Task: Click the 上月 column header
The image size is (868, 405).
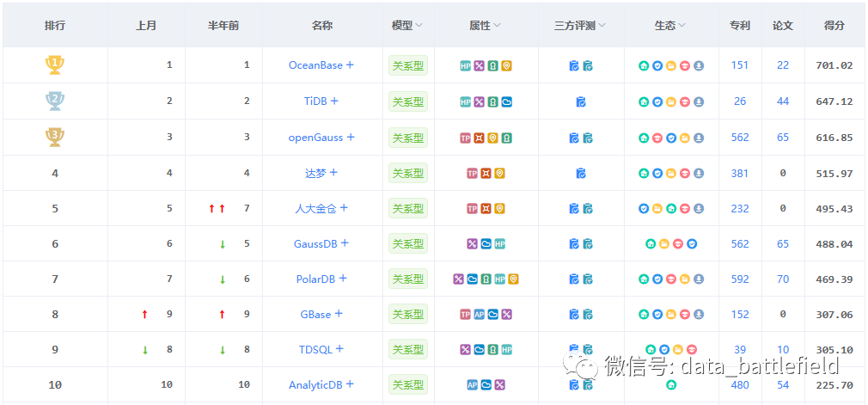Action: [x=146, y=26]
